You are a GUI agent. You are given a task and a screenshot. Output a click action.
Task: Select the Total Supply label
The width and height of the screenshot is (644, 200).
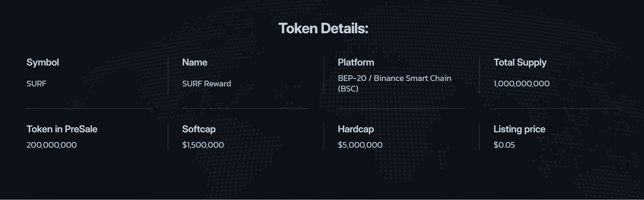pos(520,63)
